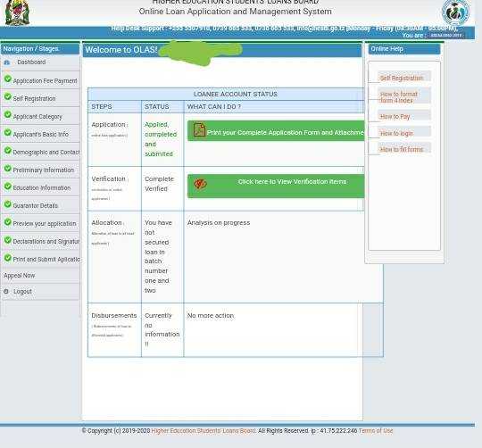
Task: Click the HESLB round logo
Action: coord(455,12)
